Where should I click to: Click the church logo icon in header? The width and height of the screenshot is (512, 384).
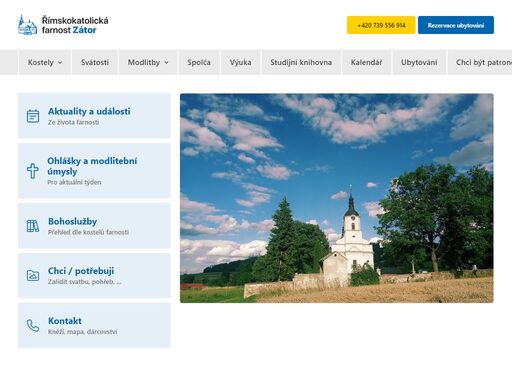(27, 25)
